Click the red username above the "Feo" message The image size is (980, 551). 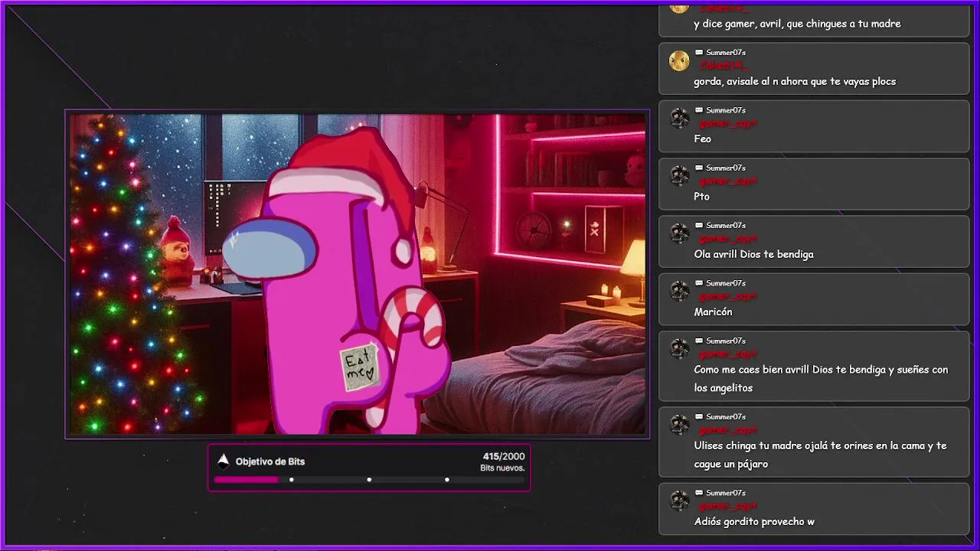(727, 123)
